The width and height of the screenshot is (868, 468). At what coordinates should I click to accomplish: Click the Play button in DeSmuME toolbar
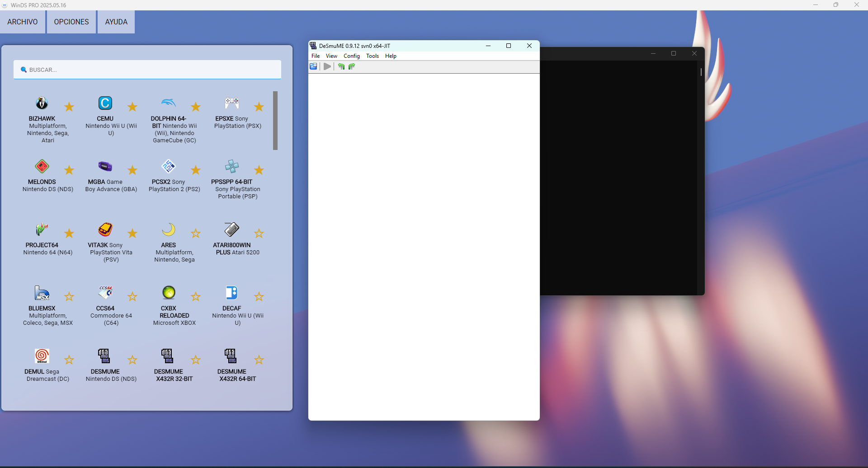(x=327, y=66)
